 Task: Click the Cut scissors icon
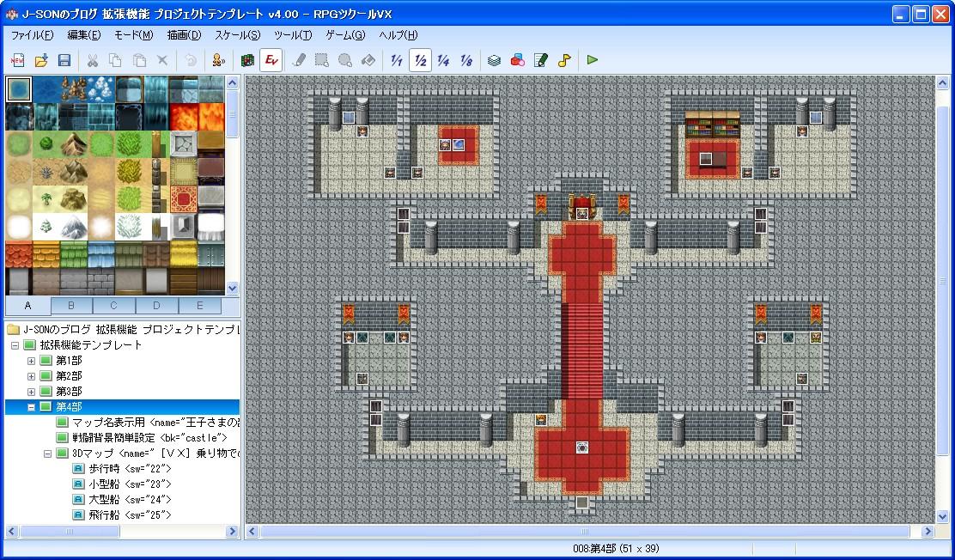coord(92,60)
